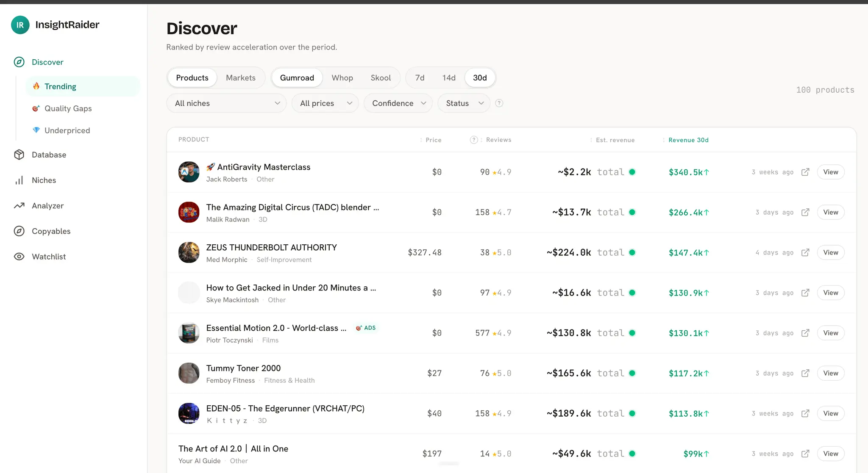868x473 pixels.
Task: Click View button for Essential Motion 2.0
Action: pos(831,333)
